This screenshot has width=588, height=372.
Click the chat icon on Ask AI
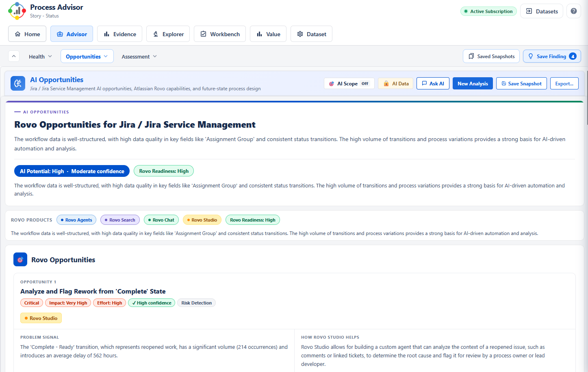[424, 83]
